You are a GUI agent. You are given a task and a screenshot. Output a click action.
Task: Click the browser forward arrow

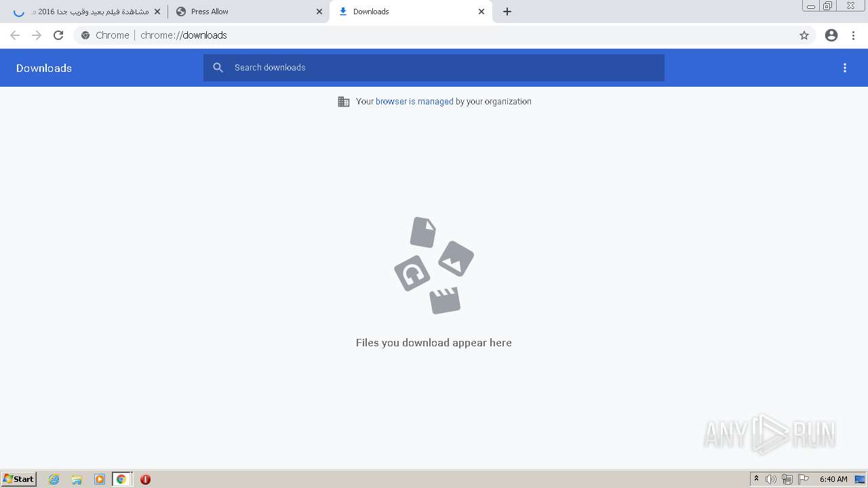pyautogui.click(x=37, y=35)
